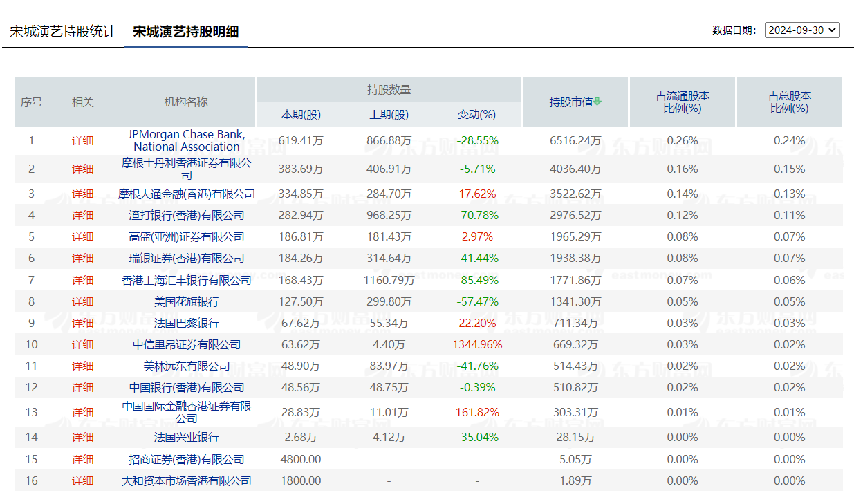Open 详细 link for 摩根大通金融(香港)有限公司

[x=82, y=194]
